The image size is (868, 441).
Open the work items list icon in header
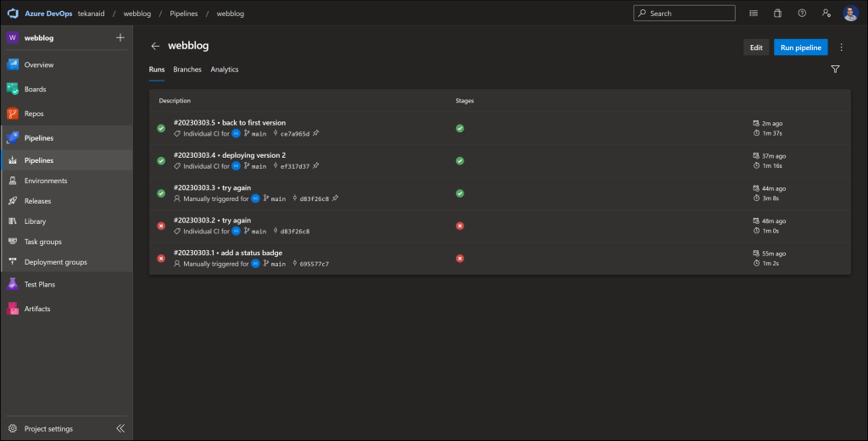pos(754,14)
